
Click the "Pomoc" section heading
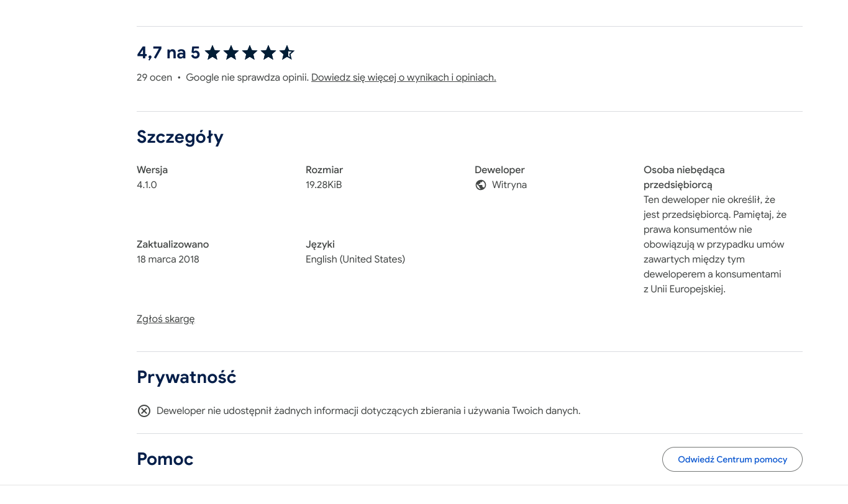pos(165,459)
